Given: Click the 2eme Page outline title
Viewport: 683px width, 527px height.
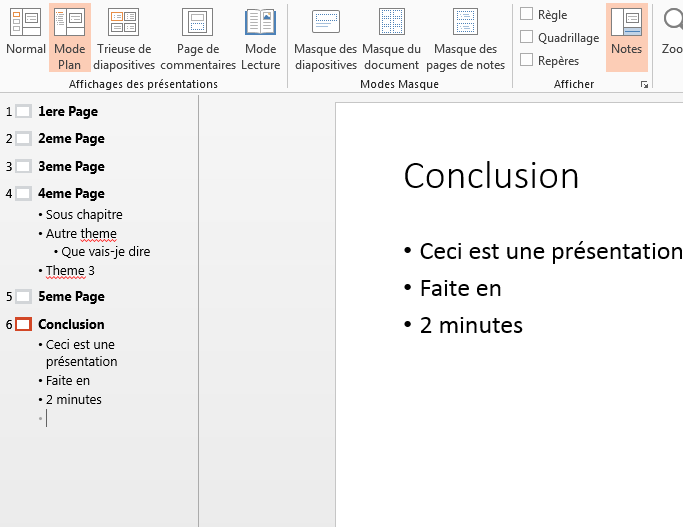Looking at the screenshot, I should [71, 139].
